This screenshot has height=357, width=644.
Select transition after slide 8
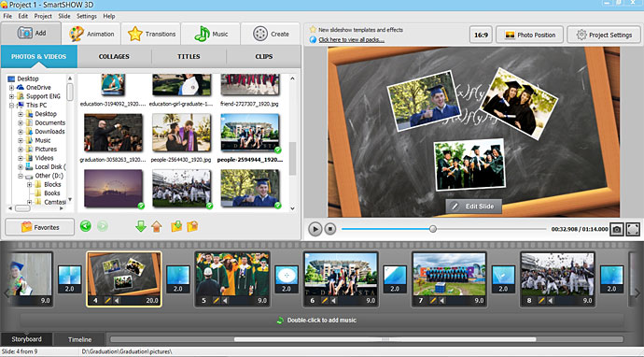coord(611,279)
